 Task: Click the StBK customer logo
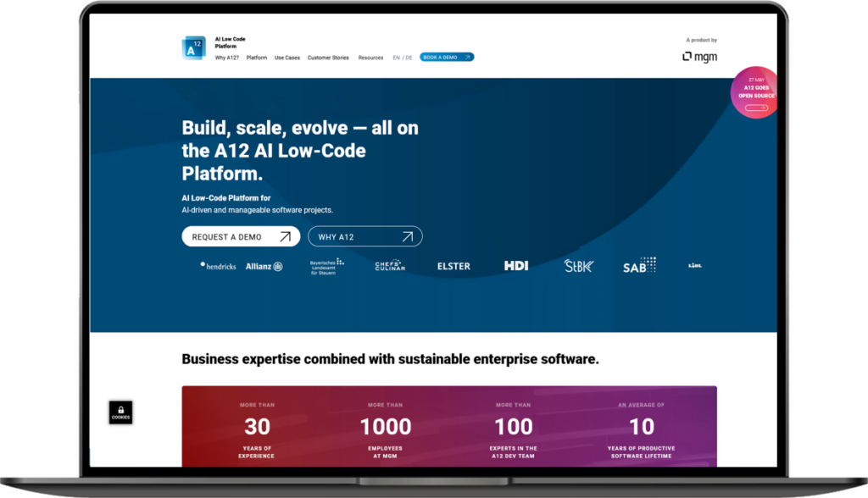pyautogui.click(x=579, y=266)
